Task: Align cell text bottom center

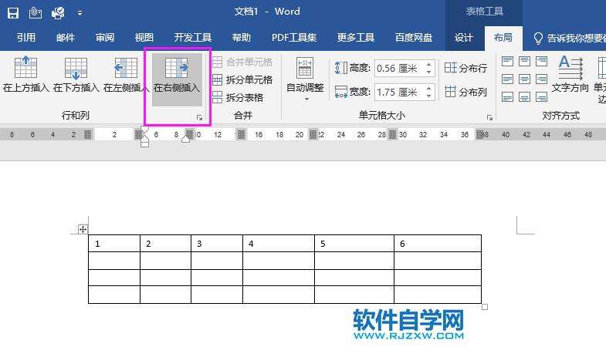Action: pos(524,96)
